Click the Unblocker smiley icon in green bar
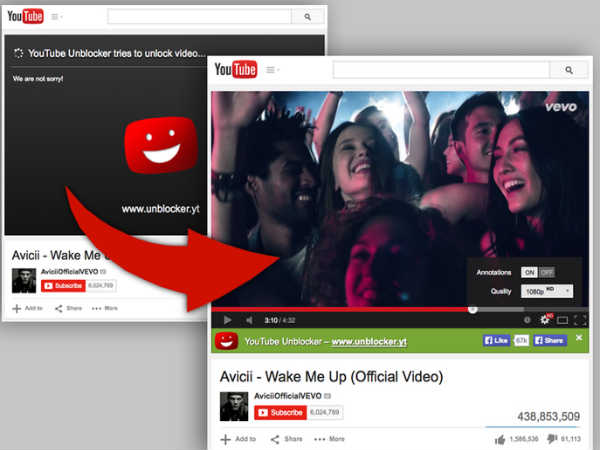Image resolution: width=600 pixels, height=450 pixels. coord(226,341)
